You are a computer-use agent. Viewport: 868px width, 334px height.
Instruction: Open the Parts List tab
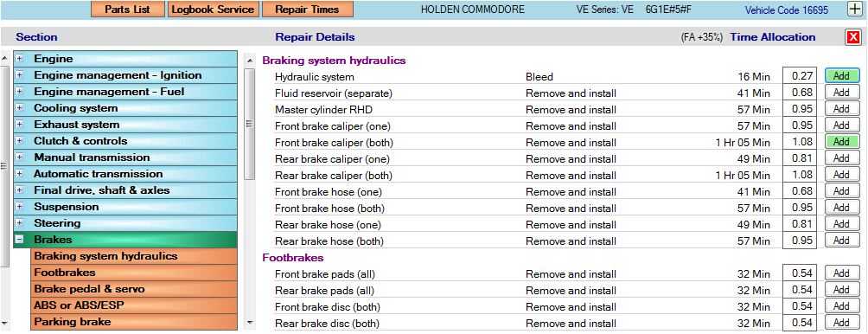pyautogui.click(x=127, y=10)
